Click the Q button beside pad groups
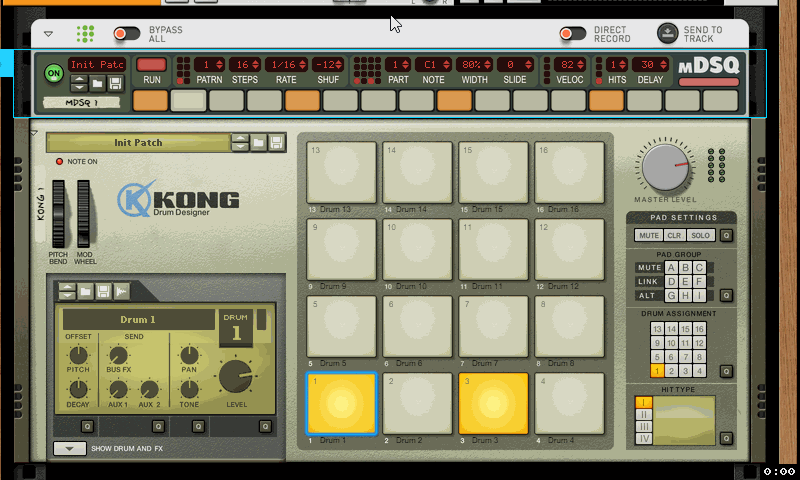The width and height of the screenshot is (800, 480). pyautogui.click(x=727, y=295)
